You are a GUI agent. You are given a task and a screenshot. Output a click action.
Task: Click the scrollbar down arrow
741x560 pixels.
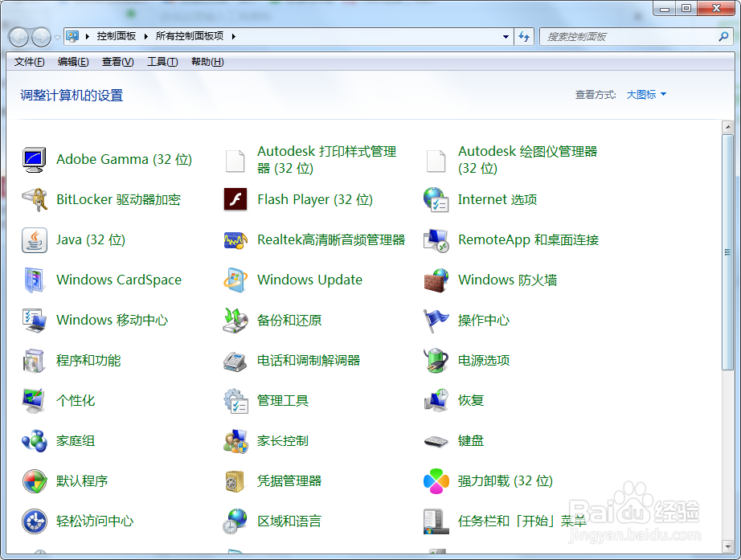pyautogui.click(x=728, y=546)
